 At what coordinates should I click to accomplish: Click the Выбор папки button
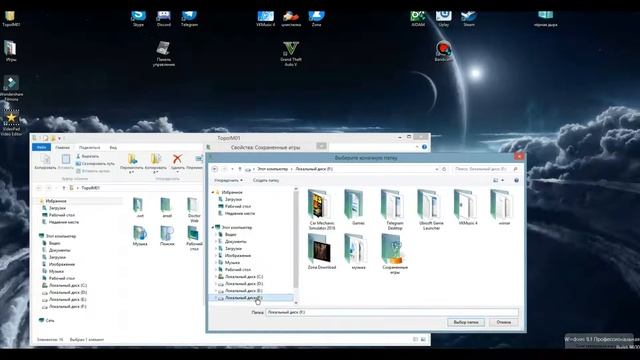[x=466, y=322]
